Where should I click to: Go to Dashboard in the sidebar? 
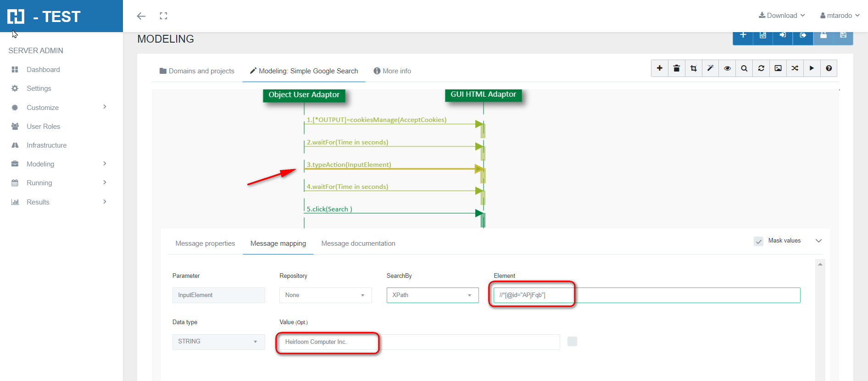click(43, 70)
